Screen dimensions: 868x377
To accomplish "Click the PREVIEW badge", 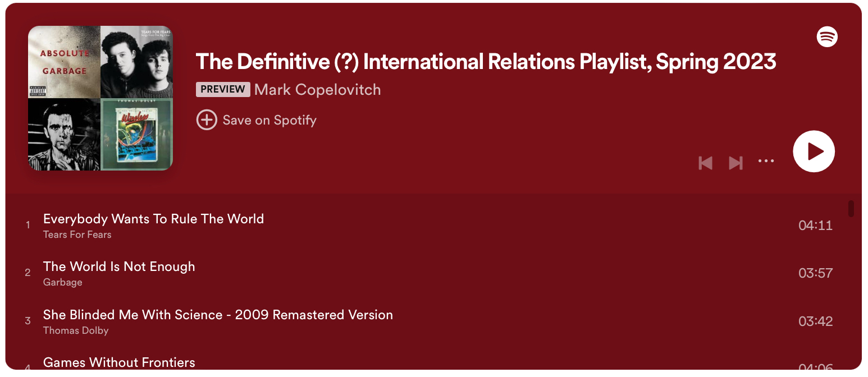I will (223, 89).
